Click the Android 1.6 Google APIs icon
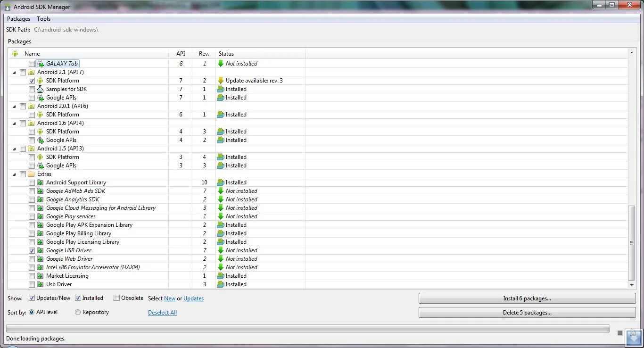Image resolution: width=644 pixels, height=348 pixels. click(x=41, y=140)
